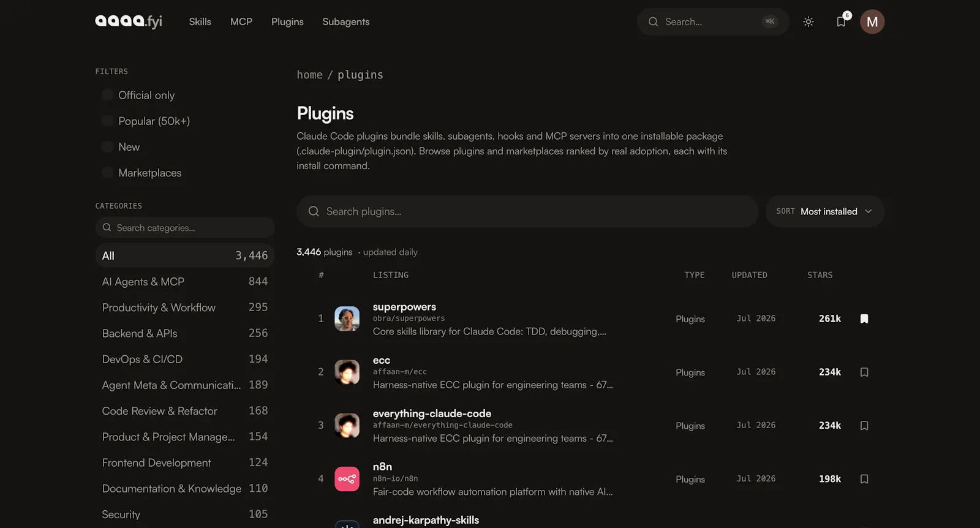Click the 198k stars value
Image resolution: width=980 pixels, height=528 pixels.
click(830, 479)
